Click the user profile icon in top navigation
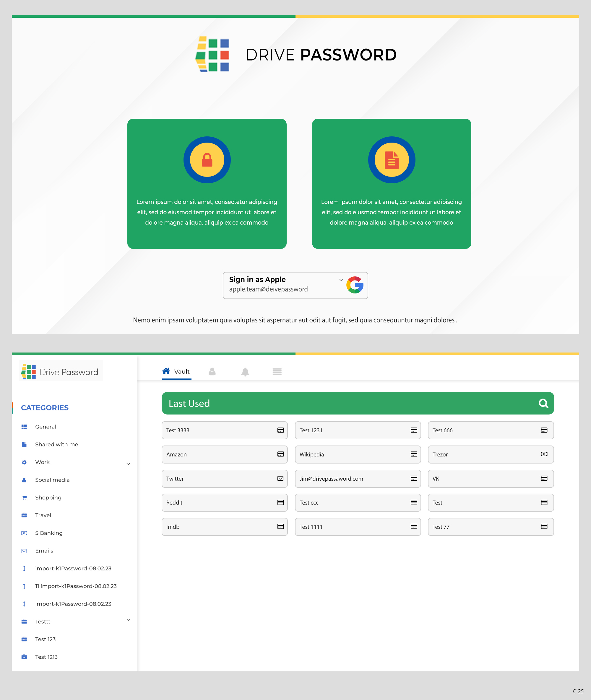The width and height of the screenshot is (591, 700). tap(212, 372)
